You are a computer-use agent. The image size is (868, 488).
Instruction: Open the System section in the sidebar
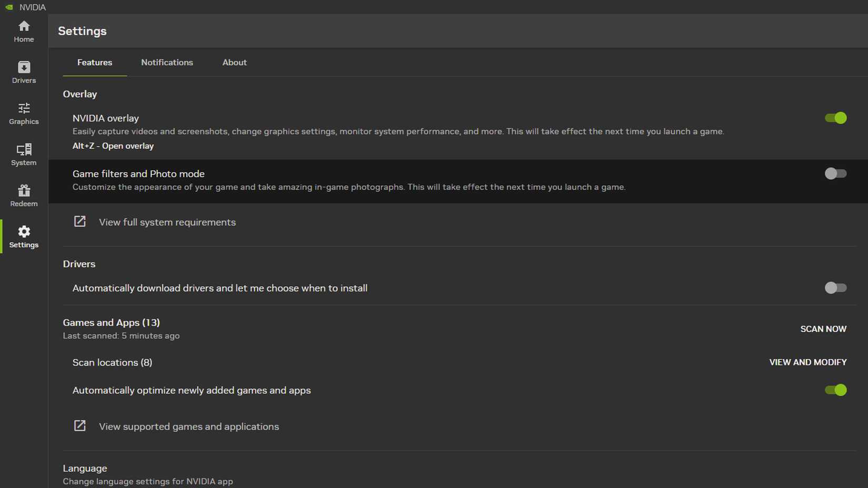(x=23, y=154)
